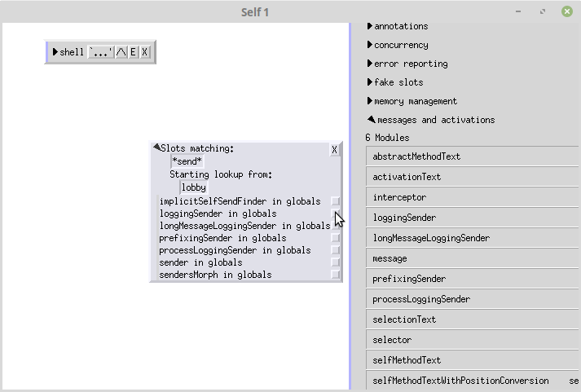Open the processLoggingSender slot in right panel
This screenshot has width=581, height=392.
(472, 299)
